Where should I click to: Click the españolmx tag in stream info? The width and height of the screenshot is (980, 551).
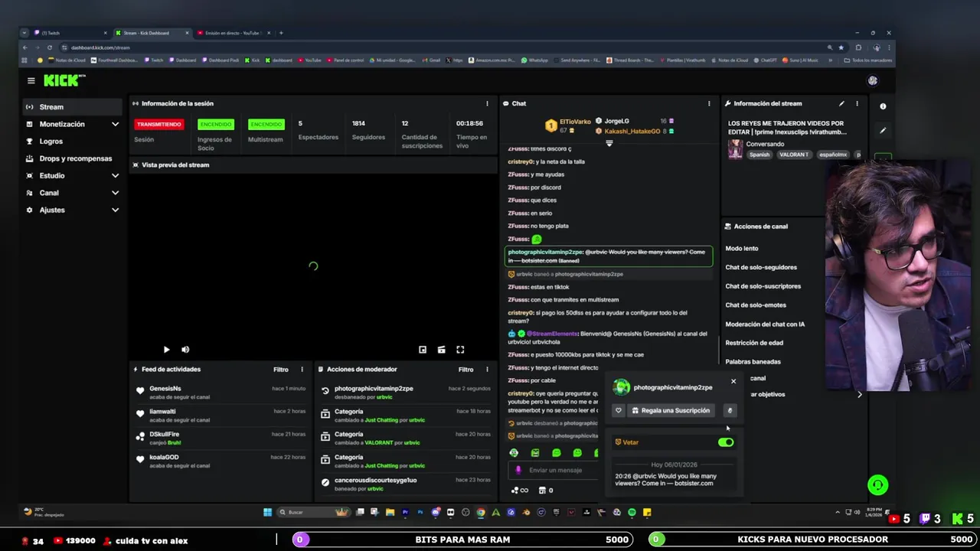(x=833, y=155)
